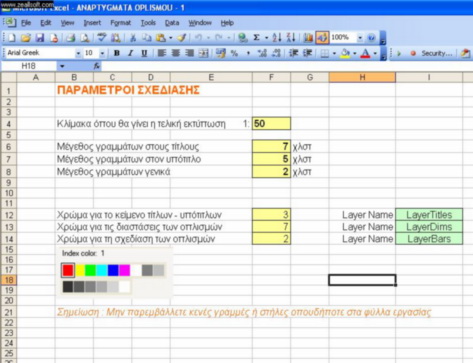Click the Format Painter brush icon
The height and width of the screenshot is (363, 473).
pos(182,38)
